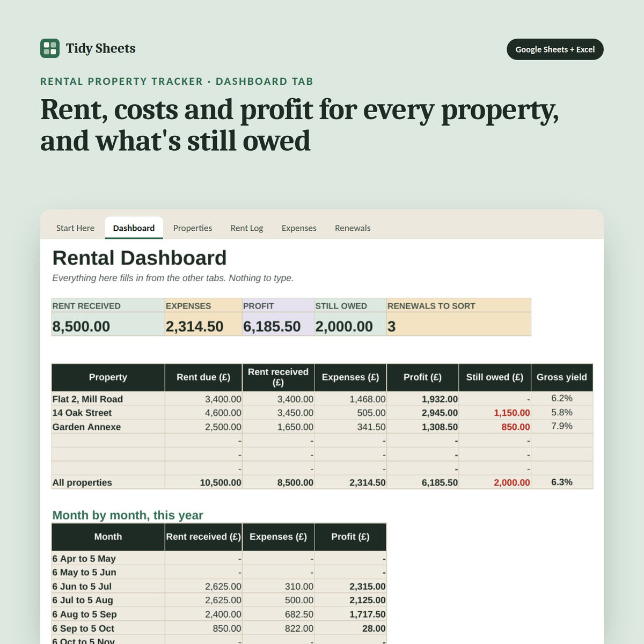
Task: Click Garden Annexe's still owed 850.00
Action: (516, 427)
